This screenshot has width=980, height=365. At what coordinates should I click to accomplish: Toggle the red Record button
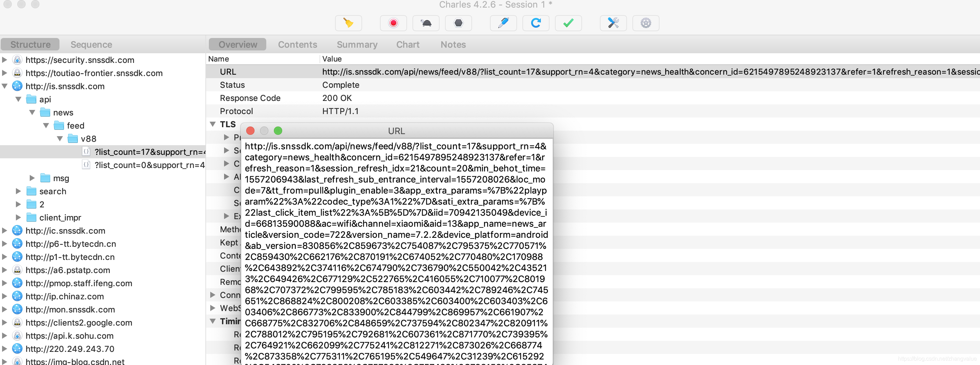tap(394, 23)
